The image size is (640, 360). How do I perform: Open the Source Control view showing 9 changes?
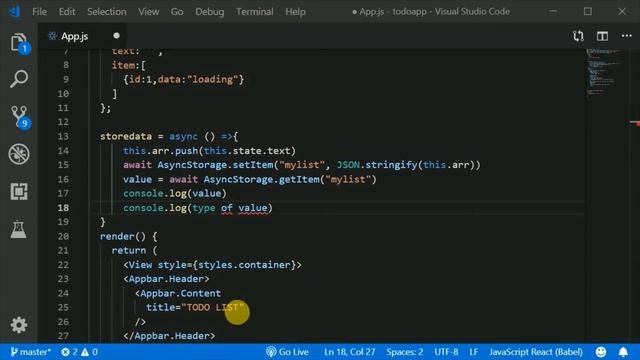tap(20, 117)
